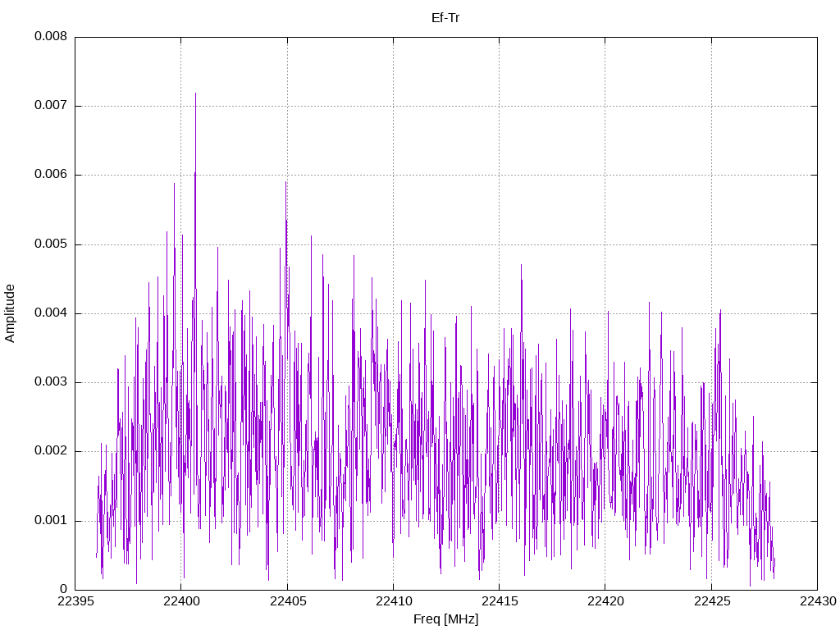Click the Freq [MHz] x-axis label
The image size is (840, 630).
point(445,619)
